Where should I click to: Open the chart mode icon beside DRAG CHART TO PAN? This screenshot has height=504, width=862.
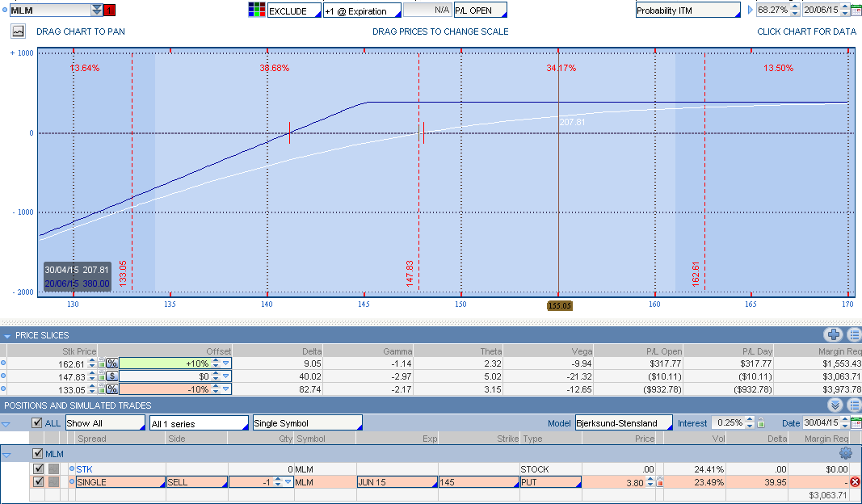tap(18, 31)
